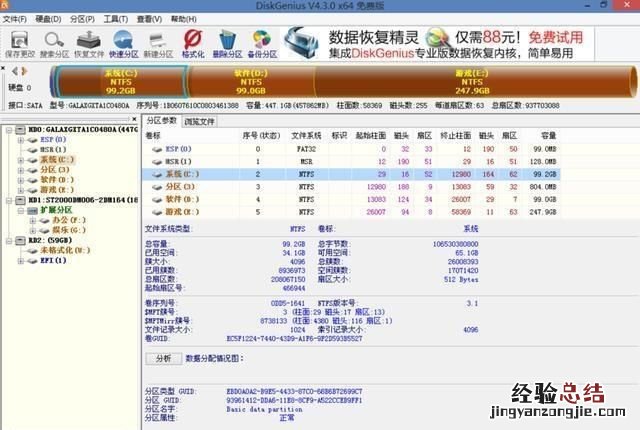Image resolution: width=640 pixels, height=430 pixels.
Task: Open the 分区(P) menu
Action: [82, 19]
